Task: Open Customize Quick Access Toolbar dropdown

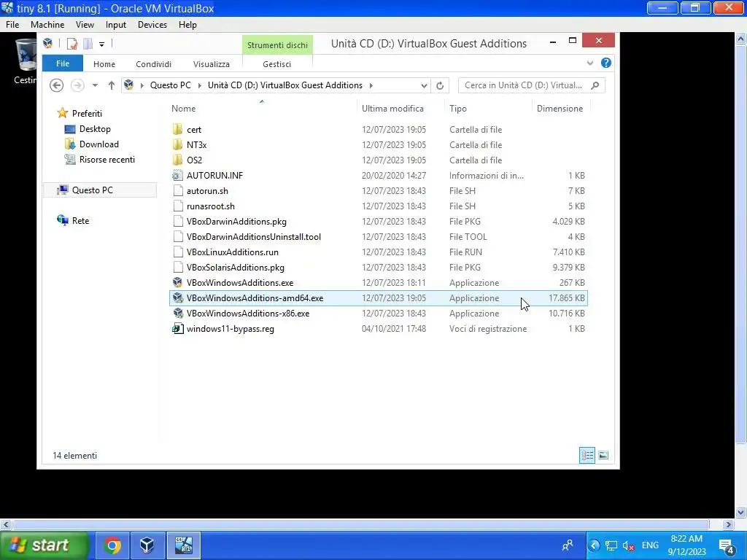Action: click(x=101, y=44)
